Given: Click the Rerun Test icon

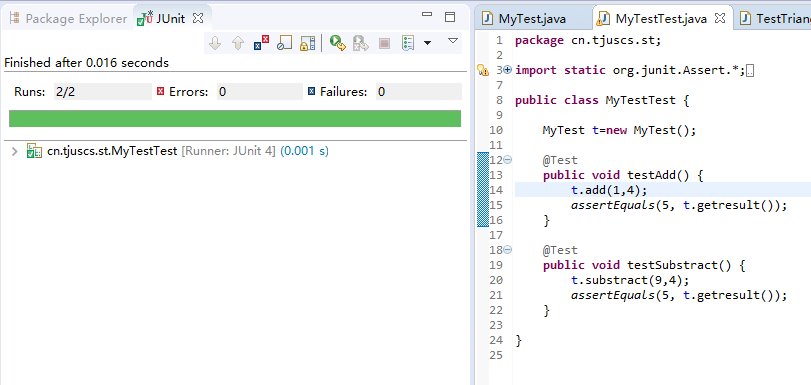Looking at the screenshot, I should [x=338, y=43].
